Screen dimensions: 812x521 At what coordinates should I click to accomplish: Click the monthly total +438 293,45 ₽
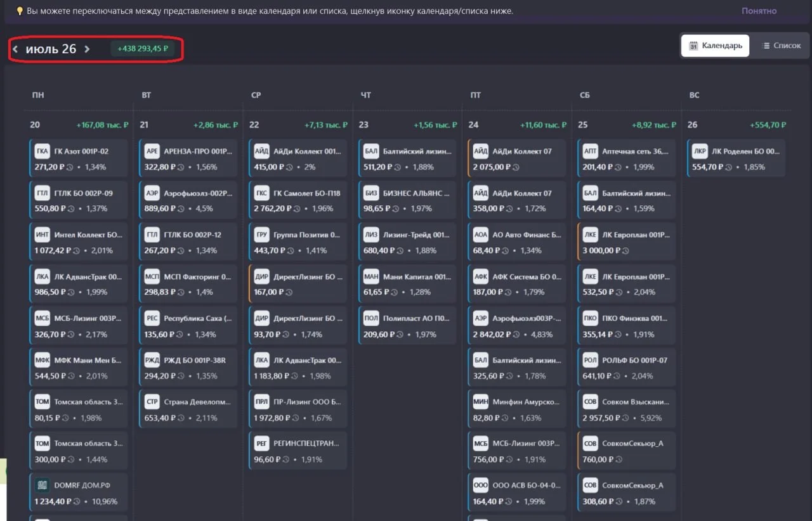[143, 49]
